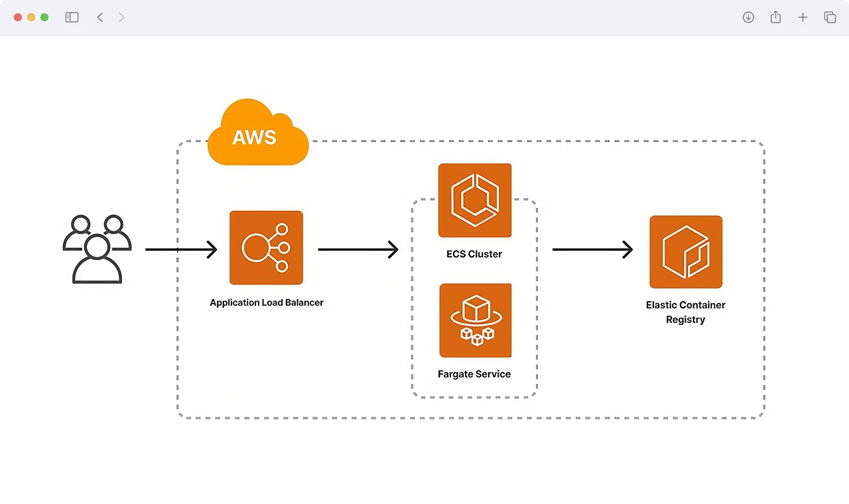
Task: Open the downloads button in toolbar
Action: (x=748, y=17)
